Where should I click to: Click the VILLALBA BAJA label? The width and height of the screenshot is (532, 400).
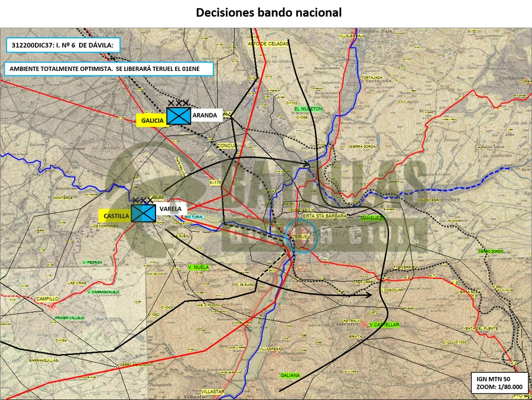pos(352,35)
